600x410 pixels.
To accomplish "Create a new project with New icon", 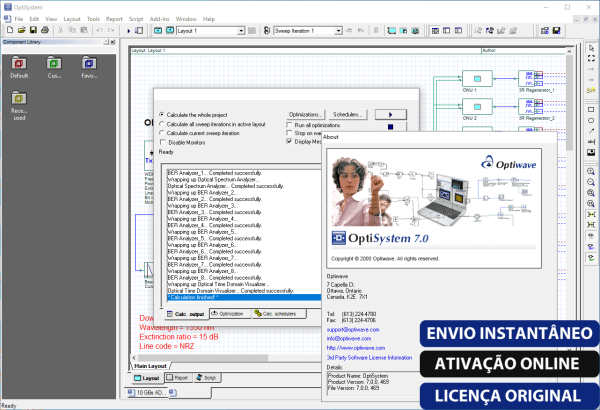I will [x=10, y=30].
